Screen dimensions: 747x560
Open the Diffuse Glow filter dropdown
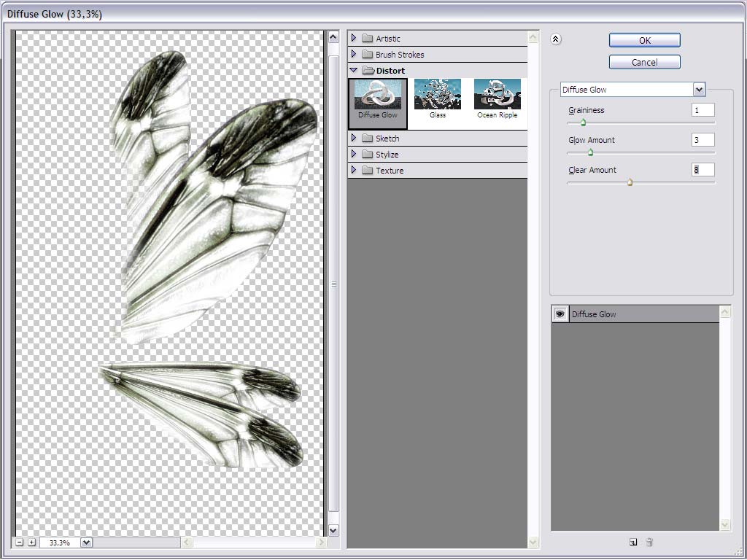click(x=698, y=90)
